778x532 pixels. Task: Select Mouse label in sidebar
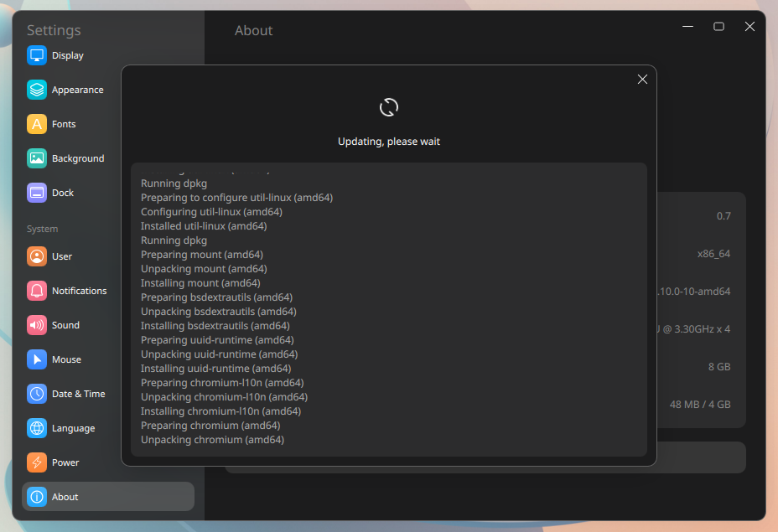(66, 359)
